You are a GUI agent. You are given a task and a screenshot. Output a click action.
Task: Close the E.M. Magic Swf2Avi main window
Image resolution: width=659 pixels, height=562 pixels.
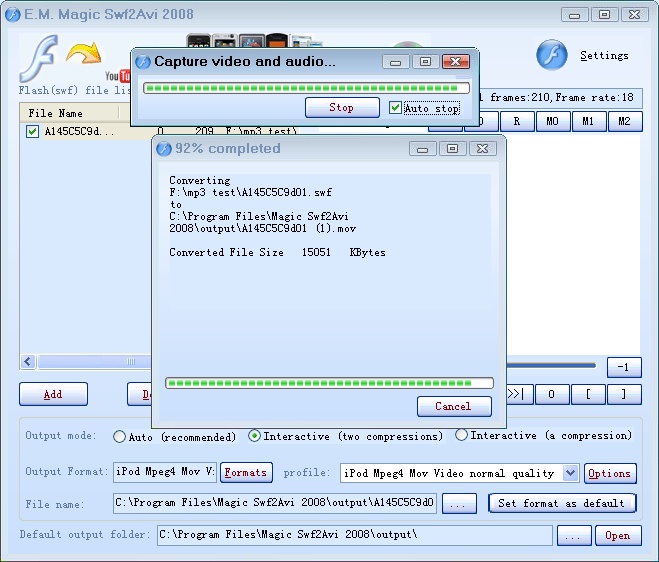point(635,15)
